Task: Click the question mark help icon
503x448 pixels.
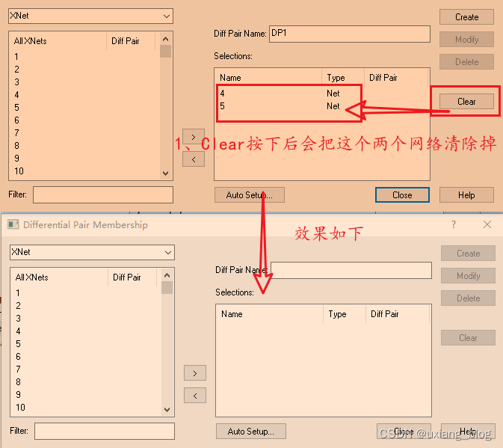Action: pyautogui.click(x=453, y=224)
